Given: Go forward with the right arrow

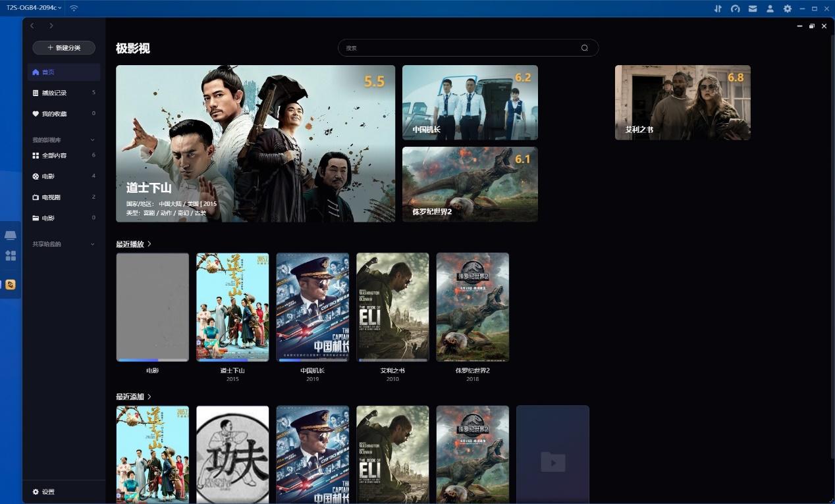Looking at the screenshot, I should tap(51, 26).
